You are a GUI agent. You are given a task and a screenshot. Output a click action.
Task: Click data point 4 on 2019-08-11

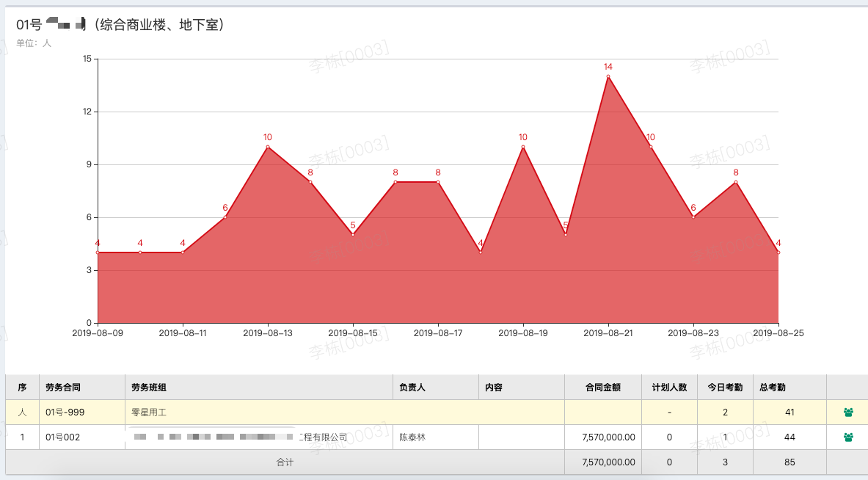183,252
